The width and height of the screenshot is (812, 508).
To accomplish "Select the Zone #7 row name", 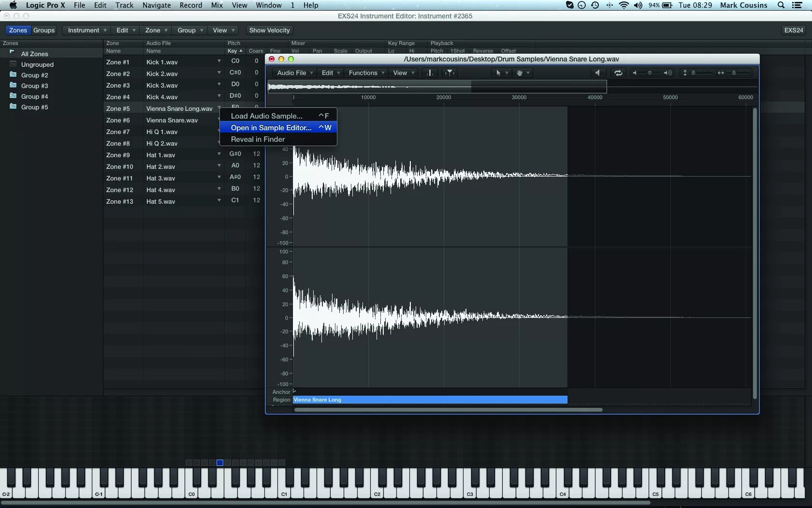I will tap(118, 132).
